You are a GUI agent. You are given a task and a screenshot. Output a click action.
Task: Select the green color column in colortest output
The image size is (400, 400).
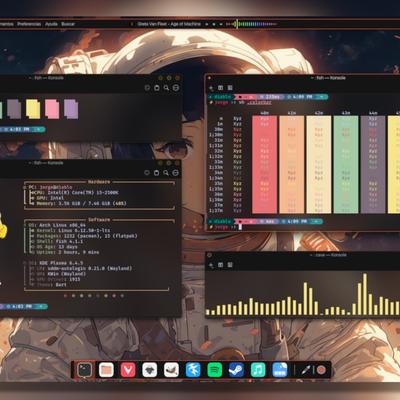tap(346, 164)
